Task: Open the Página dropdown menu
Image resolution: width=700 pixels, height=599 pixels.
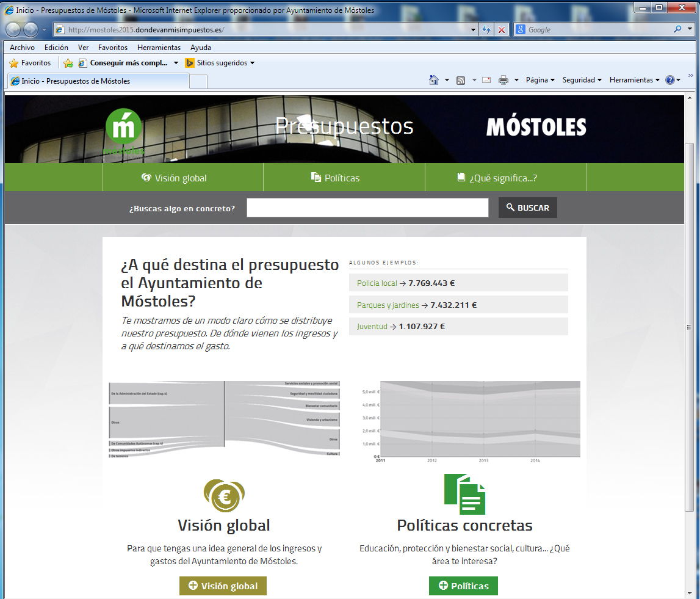Action: pyautogui.click(x=540, y=80)
